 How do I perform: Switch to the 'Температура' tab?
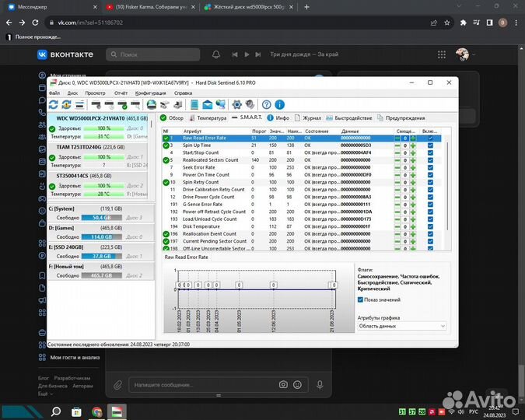[x=208, y=118]
